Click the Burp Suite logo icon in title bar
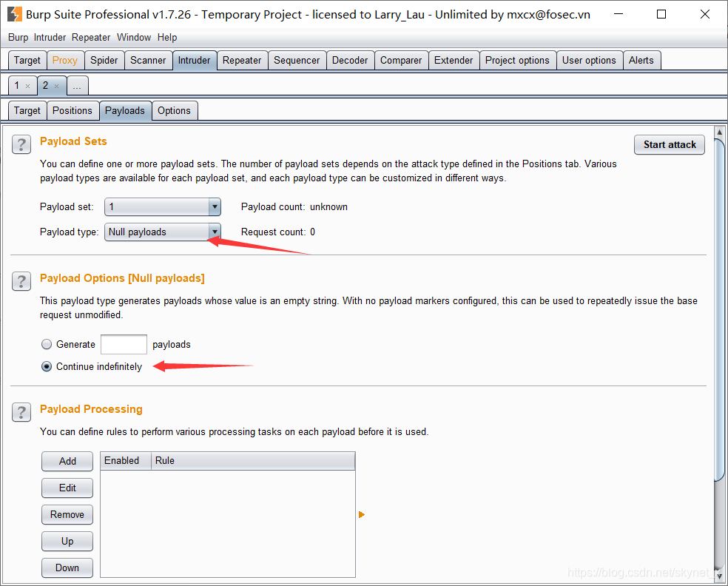The image size is (728, 586). point(14,14)
